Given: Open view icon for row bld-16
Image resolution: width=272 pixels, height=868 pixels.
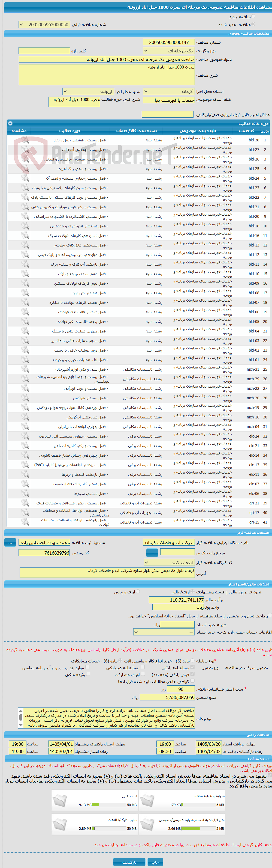Looking at the screenshot, I should [x=25, y=236].
